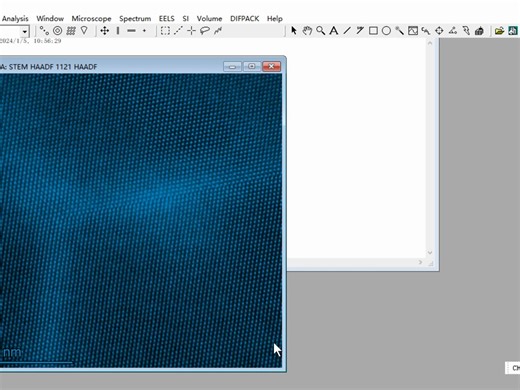This screenshot has width=520, height=390.
Task: Select the line profile tool
Action: [399, 31]
